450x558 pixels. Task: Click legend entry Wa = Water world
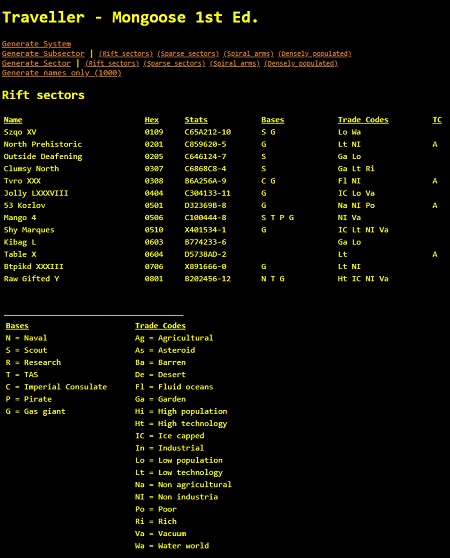(x=172, y=546)
